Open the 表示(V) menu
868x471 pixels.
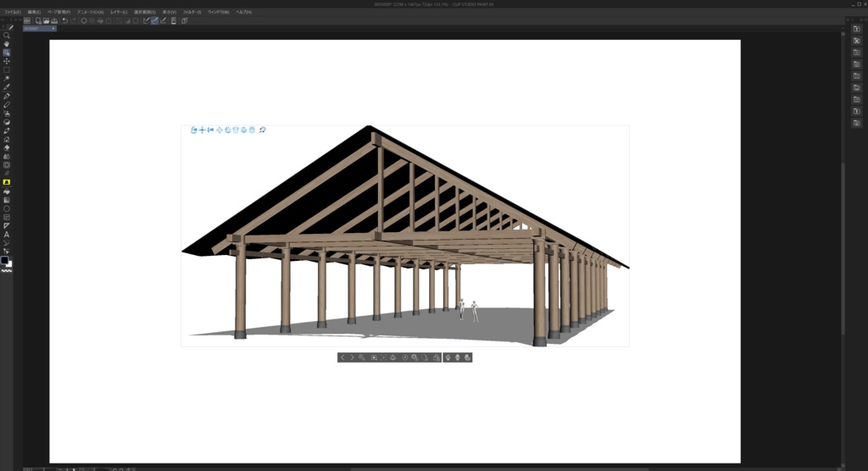pyautogui.click(x=169, y=12)
